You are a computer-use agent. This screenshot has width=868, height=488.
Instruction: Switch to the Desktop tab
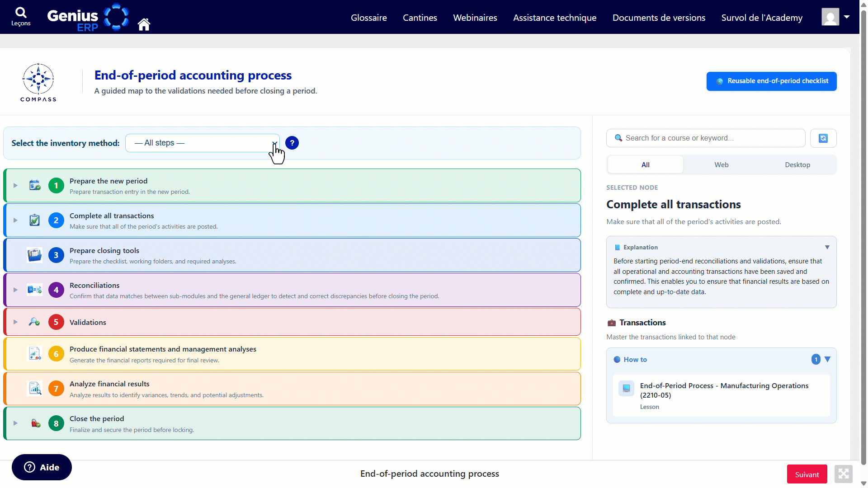pyautogui.click(x=797, y=165)
